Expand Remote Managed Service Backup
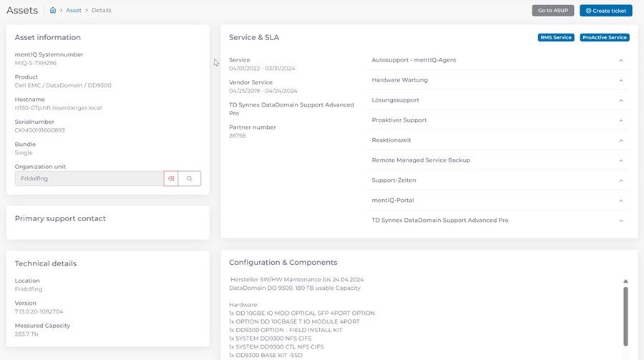The width and height of the screenshot is (644, 360). point(620,160)
